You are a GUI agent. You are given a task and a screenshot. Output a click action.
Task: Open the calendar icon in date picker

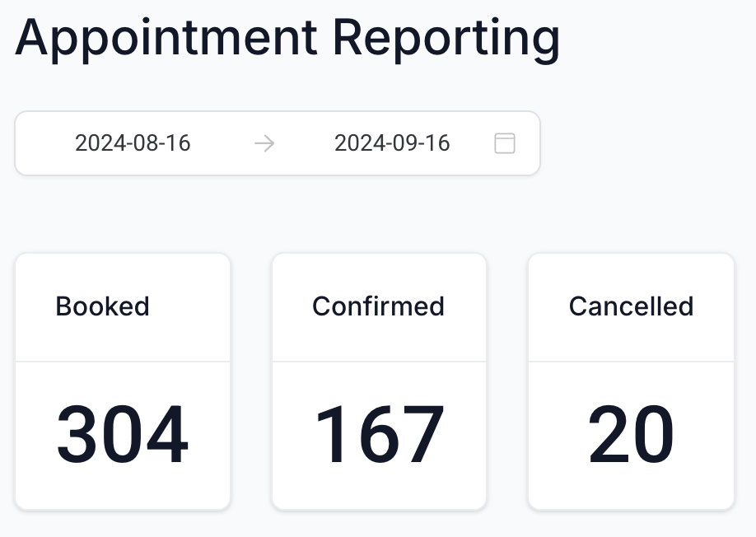504,143
